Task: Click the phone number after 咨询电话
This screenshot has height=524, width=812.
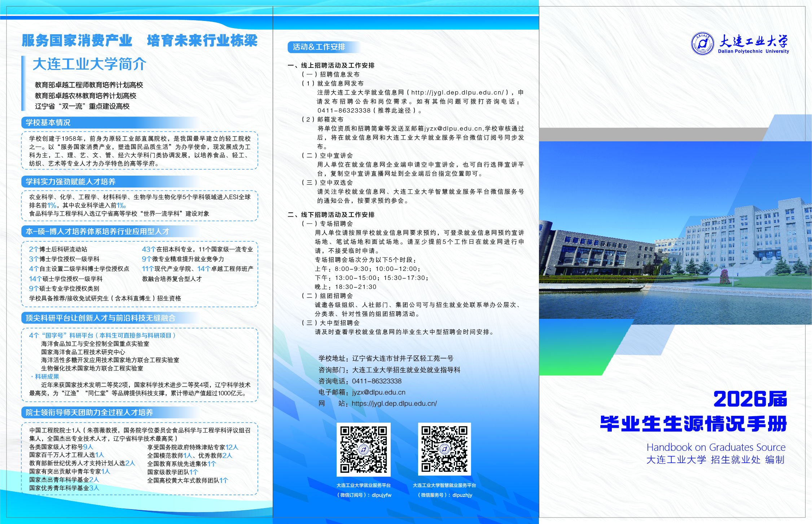Action: (377, 381)
